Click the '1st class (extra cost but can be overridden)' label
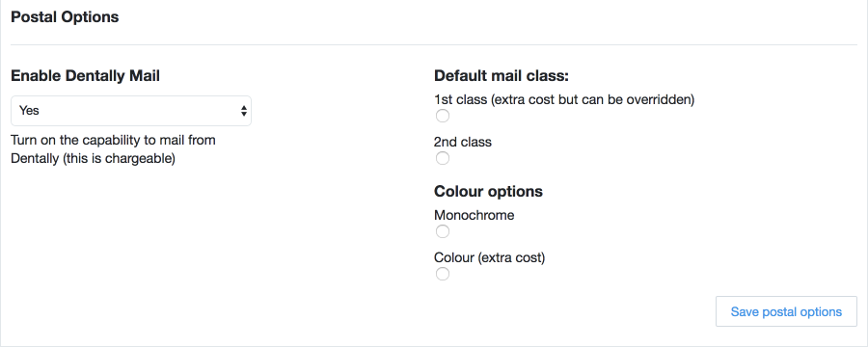 tap(564, 100)
